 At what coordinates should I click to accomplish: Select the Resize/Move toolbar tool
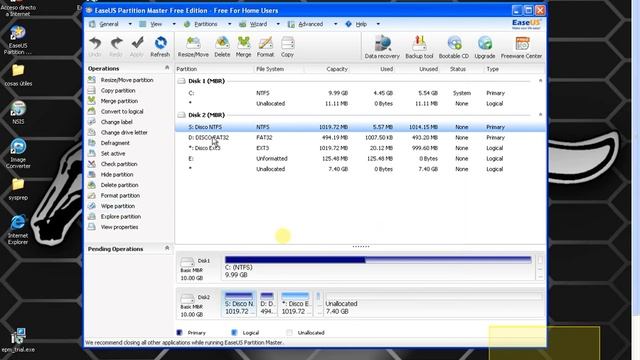193,47
